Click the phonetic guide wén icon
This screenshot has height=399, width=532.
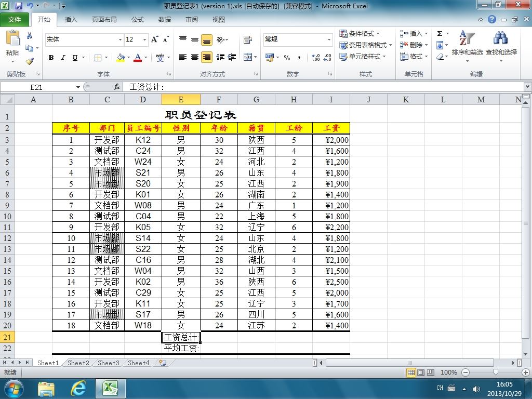pos(160,57)
